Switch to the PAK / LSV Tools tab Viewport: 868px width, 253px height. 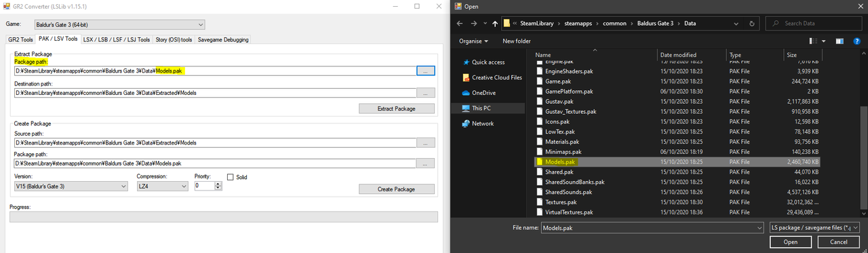[58, 39]
